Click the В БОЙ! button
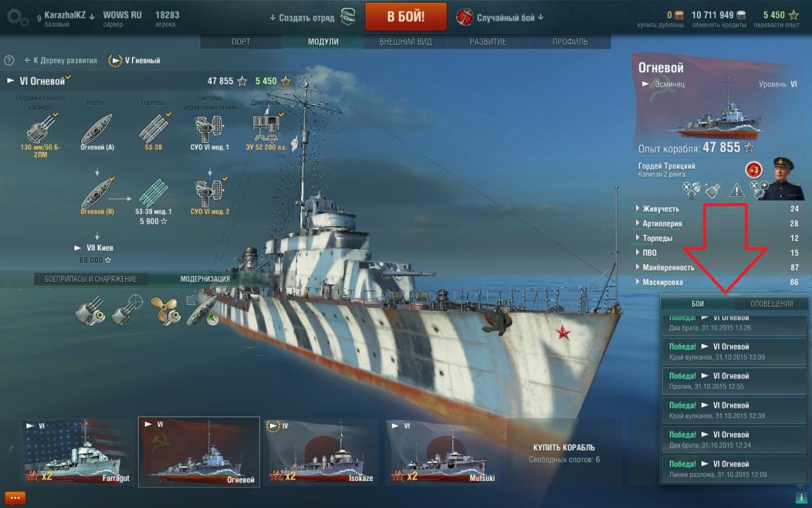This screenshot has width=812, height=508. tap(406, 17)
